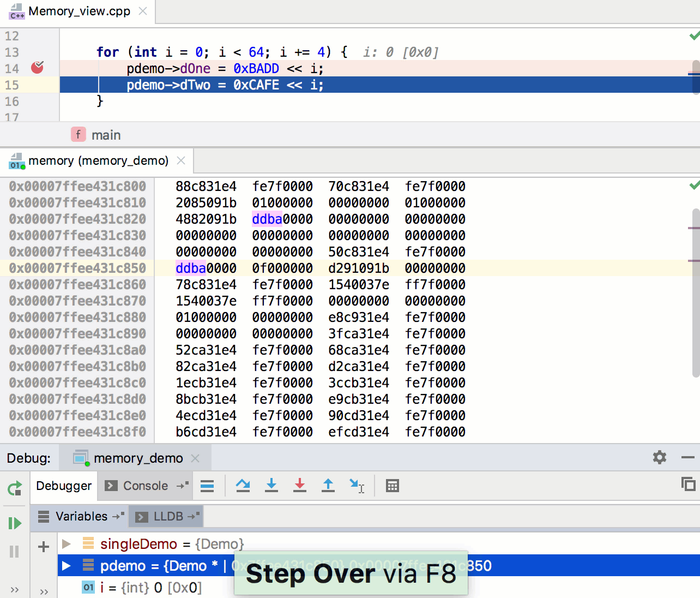Select the Memory_view.cpp editor tab
This screenshot has width=700, height=598.
coord(79,11)
